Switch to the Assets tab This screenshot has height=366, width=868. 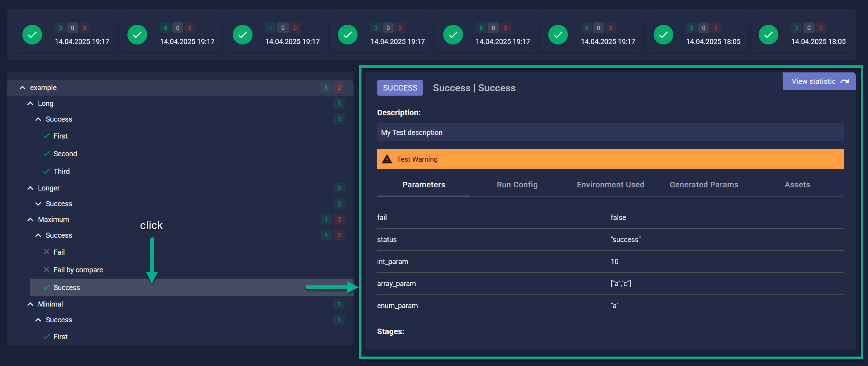coord(797,185)
